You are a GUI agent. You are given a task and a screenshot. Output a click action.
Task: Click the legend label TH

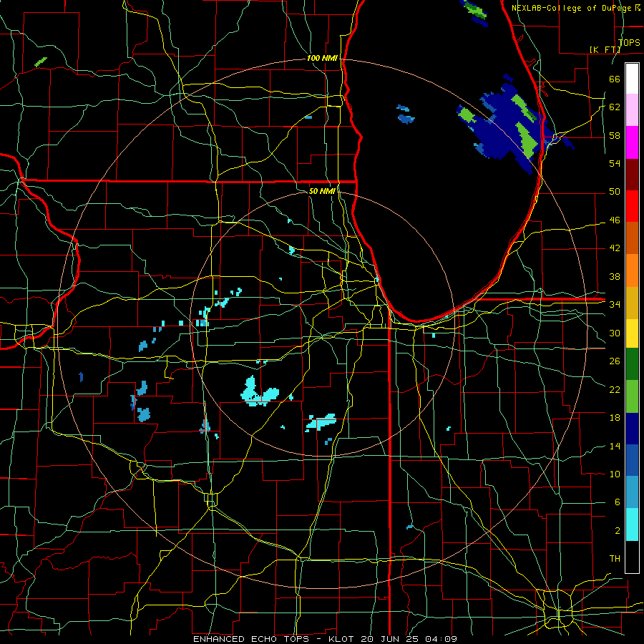coord(615,558)
